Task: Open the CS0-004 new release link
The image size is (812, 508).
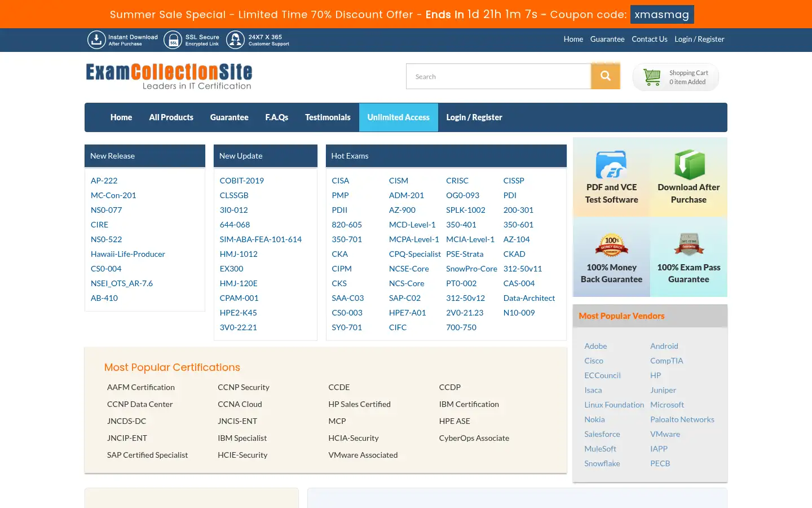Action: (106, 269)
